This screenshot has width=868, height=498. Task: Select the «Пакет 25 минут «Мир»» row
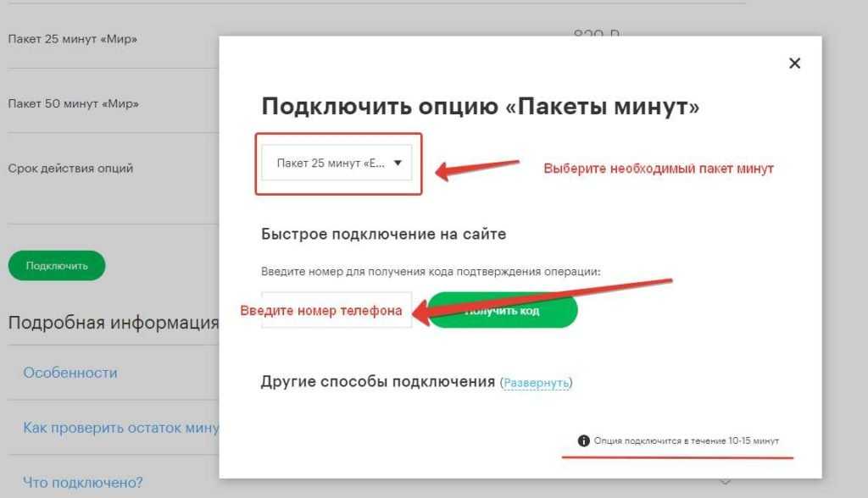73,39
